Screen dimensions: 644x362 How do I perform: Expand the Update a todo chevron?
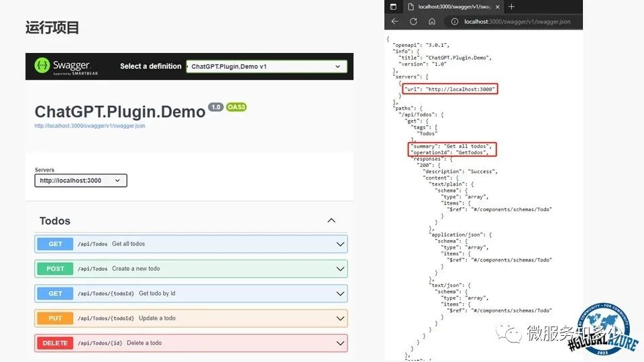[x=340, y=318]
